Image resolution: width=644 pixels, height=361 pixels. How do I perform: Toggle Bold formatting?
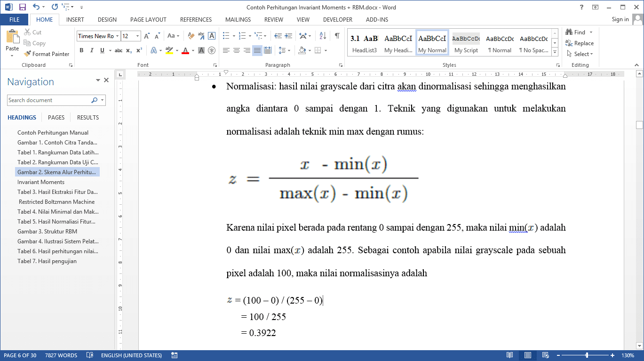tap(81, 50)
